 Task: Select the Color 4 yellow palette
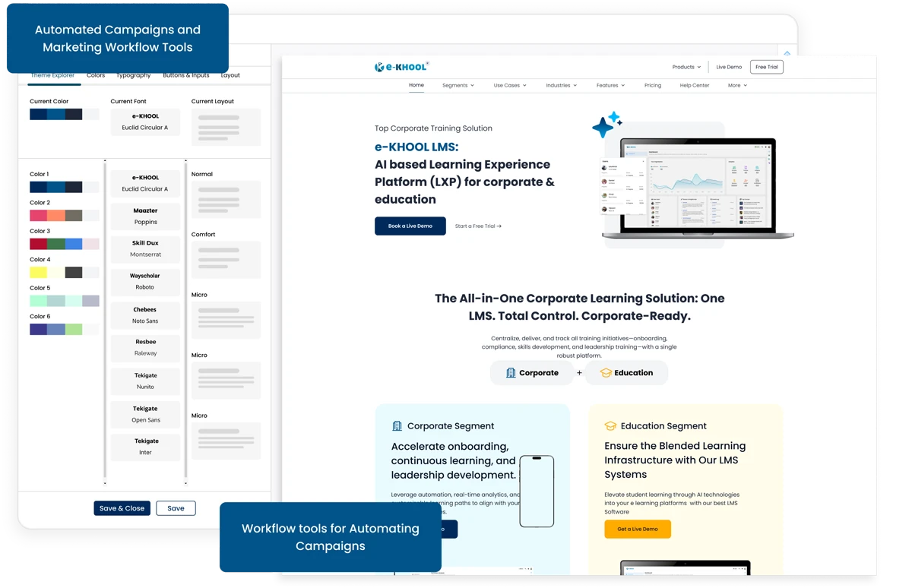tap(65, 272)
